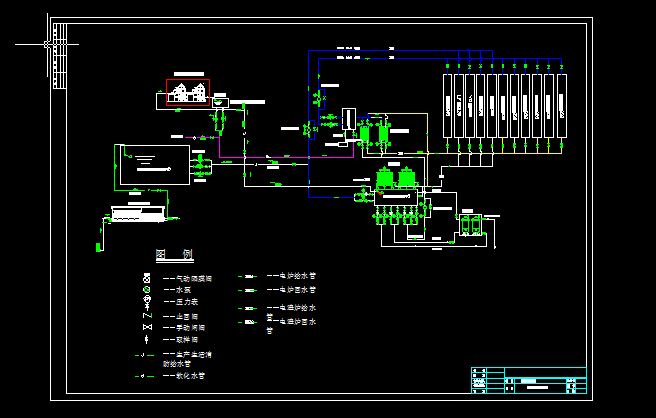Select the small basin box next to the building

220,102
